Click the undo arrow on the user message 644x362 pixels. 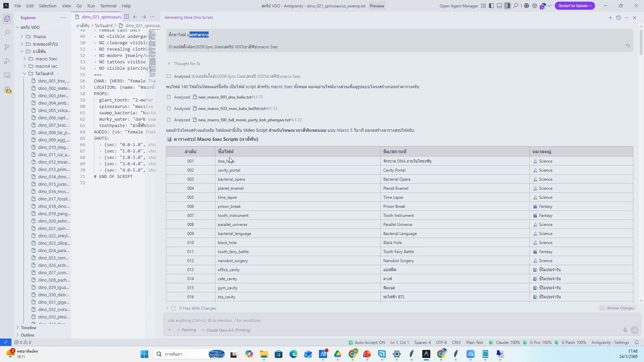628,46
